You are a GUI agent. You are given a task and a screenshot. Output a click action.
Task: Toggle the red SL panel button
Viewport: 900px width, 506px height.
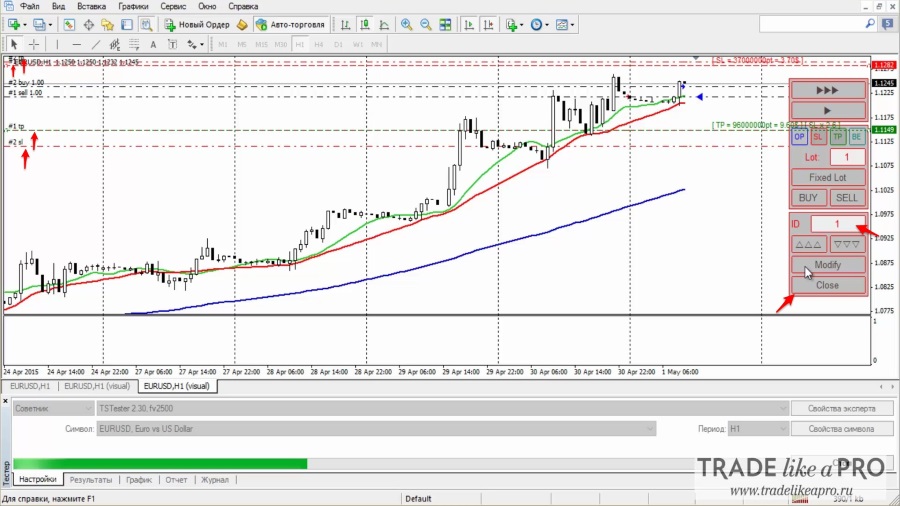(x=818, y=137)
